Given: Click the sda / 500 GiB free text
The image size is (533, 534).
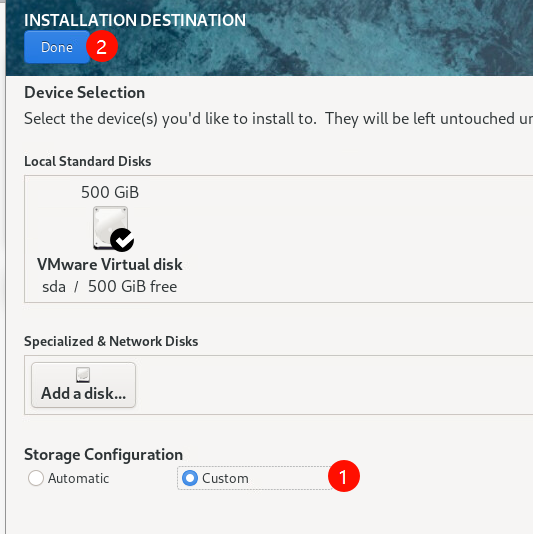Looking at the screenshot, I should pos(110,286).
